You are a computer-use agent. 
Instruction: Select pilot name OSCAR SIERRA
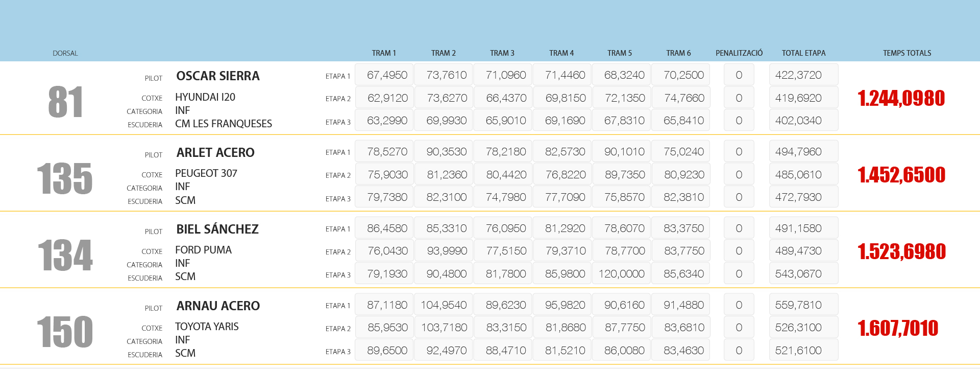click(x=218, y=76)
